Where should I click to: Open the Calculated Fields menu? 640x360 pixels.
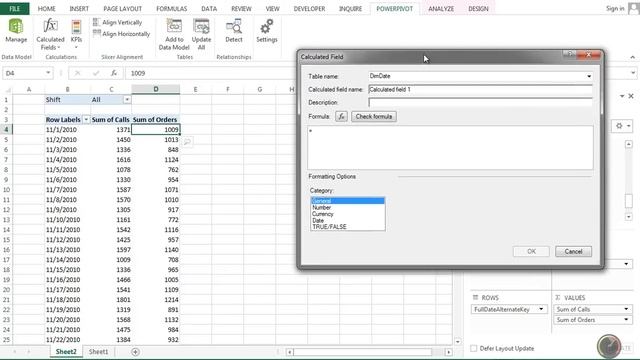coord(50,34)
